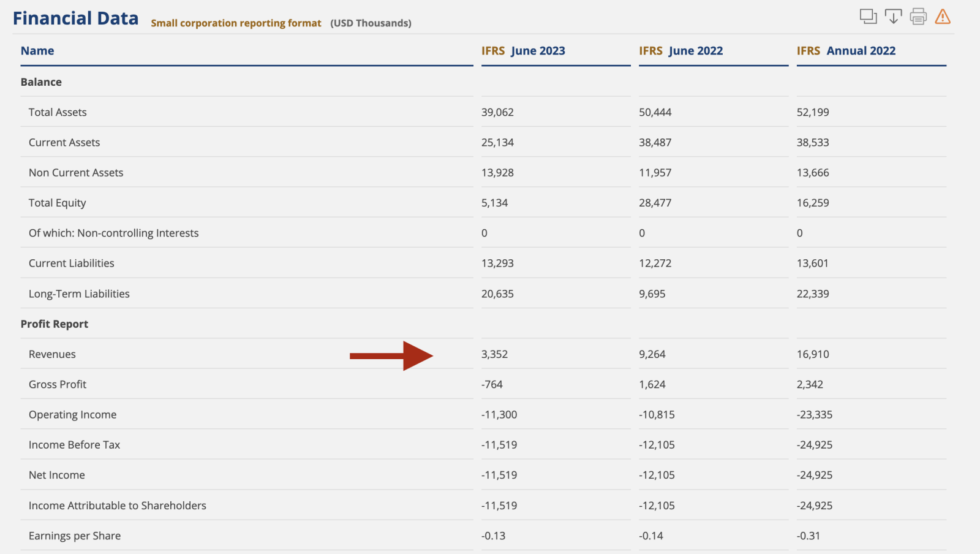The image size is (980, 554).
Task: Select the Earnings per Share row label
Action: click(x=75, y=536)
